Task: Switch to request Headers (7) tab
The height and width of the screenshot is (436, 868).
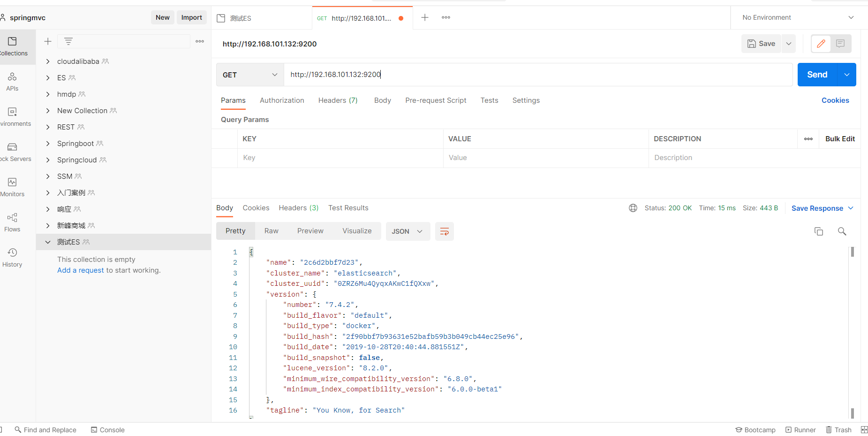Action: click(x=338, y=100)
